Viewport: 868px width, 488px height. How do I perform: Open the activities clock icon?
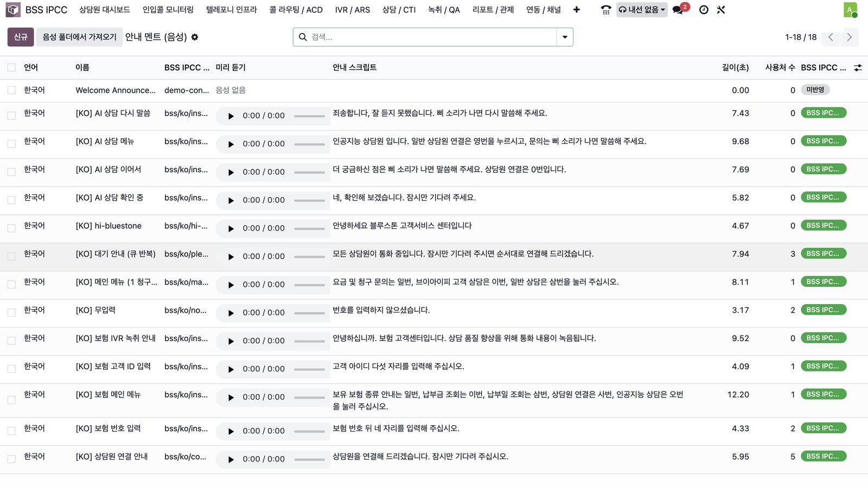[704, 10]
